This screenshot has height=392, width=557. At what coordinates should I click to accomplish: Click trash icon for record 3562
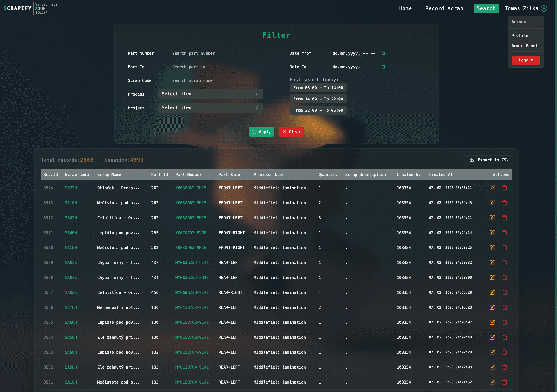505,367
